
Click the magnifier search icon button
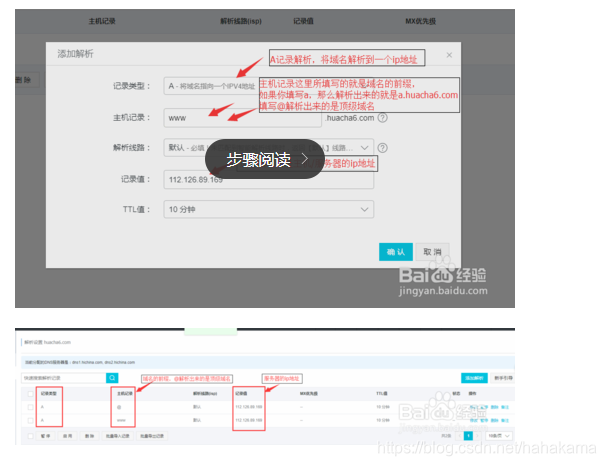click(x=112, y=378)
